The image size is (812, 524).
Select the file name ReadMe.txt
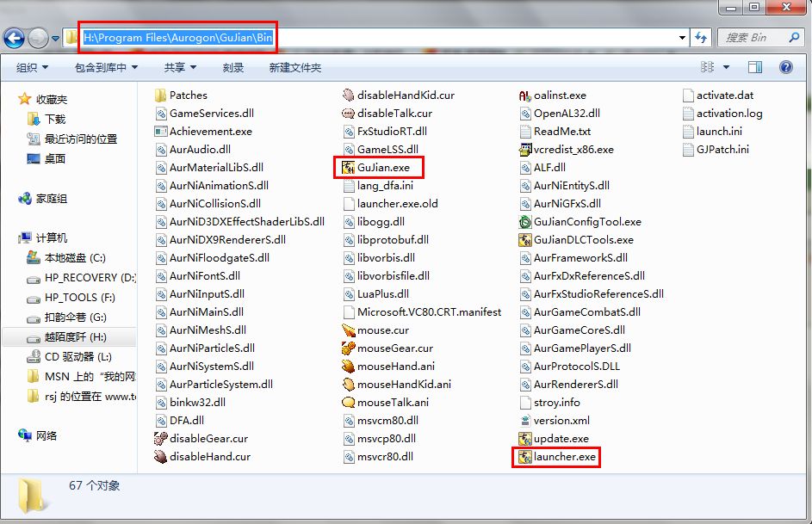[562, 132]
